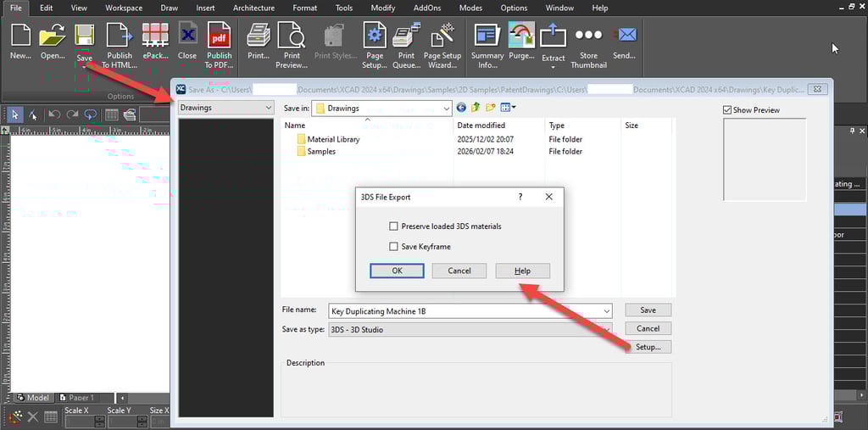Click the New file ribbon icon
Screen dimensions: 868x430
click(20, 36)
